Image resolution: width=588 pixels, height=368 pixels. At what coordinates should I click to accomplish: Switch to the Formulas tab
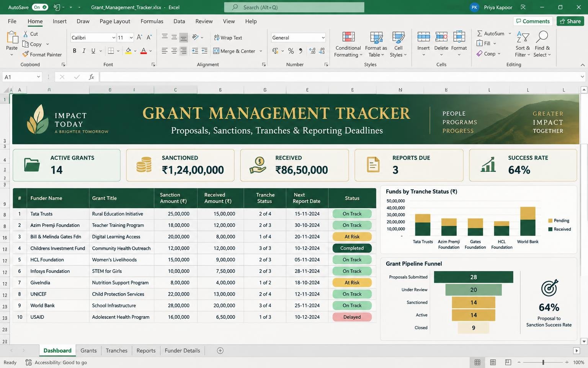pos(152,21)
